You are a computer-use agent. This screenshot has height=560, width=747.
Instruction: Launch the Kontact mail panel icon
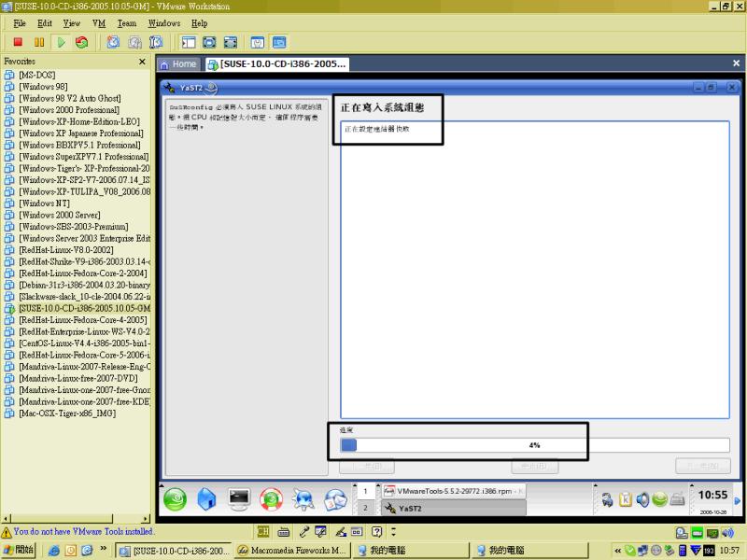point(335,499)
